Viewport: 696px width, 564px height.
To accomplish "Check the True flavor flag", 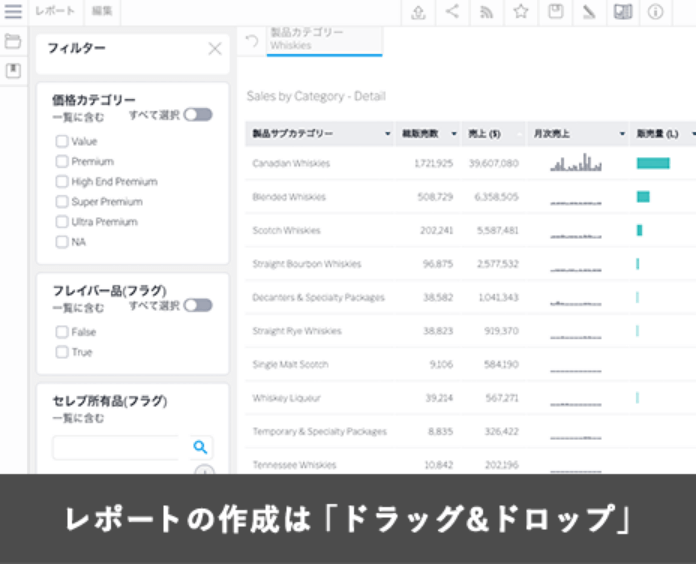I will tap(62, 352).
